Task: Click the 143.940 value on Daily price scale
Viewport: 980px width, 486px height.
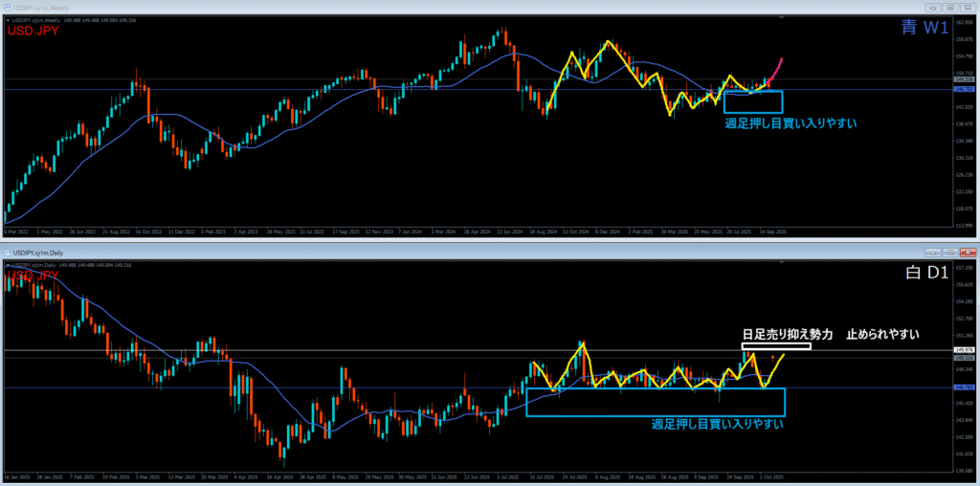Action: (965, 420)
